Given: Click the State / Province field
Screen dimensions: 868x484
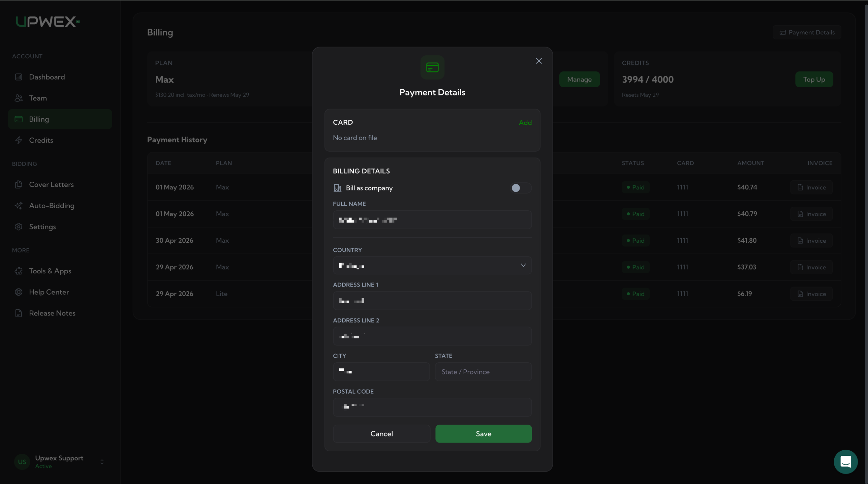Looking at the screenshot, I should [483, 372].
